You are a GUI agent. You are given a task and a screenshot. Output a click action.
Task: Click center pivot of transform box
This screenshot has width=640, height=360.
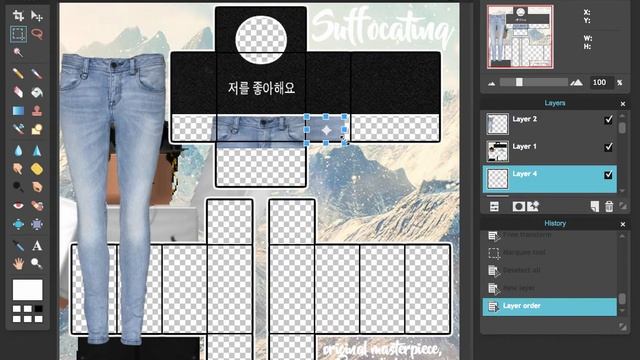click(326, 130)
